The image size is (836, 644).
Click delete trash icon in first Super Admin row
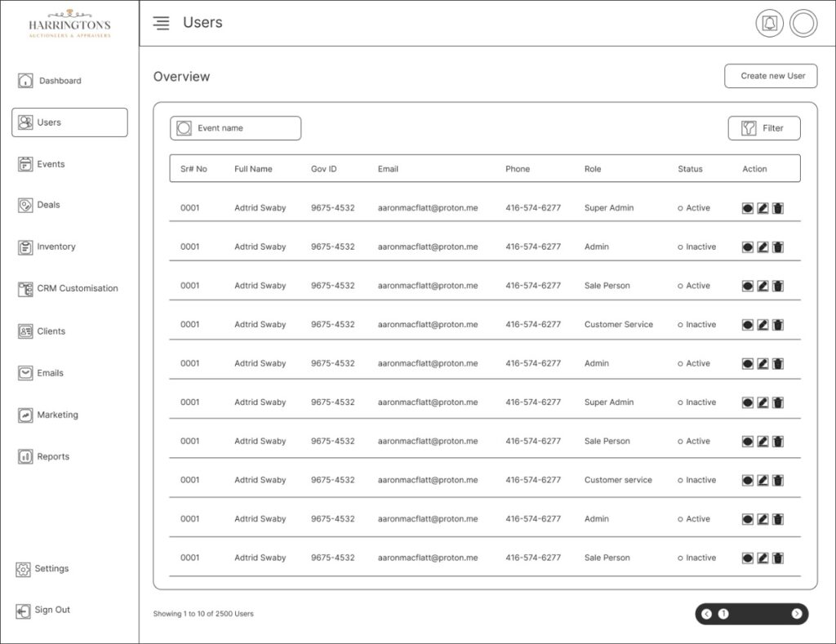(778, 208)
